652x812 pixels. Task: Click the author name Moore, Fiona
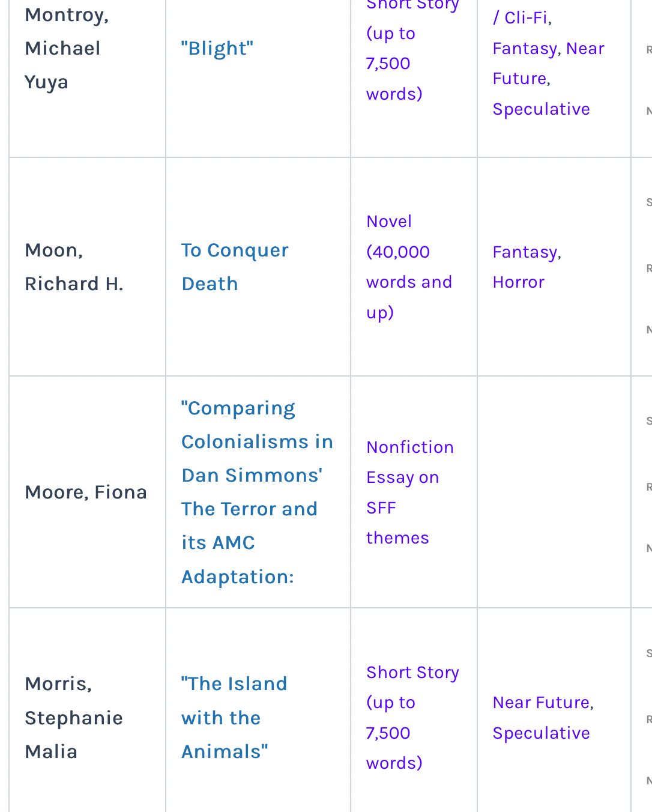(x=86, y=492)
